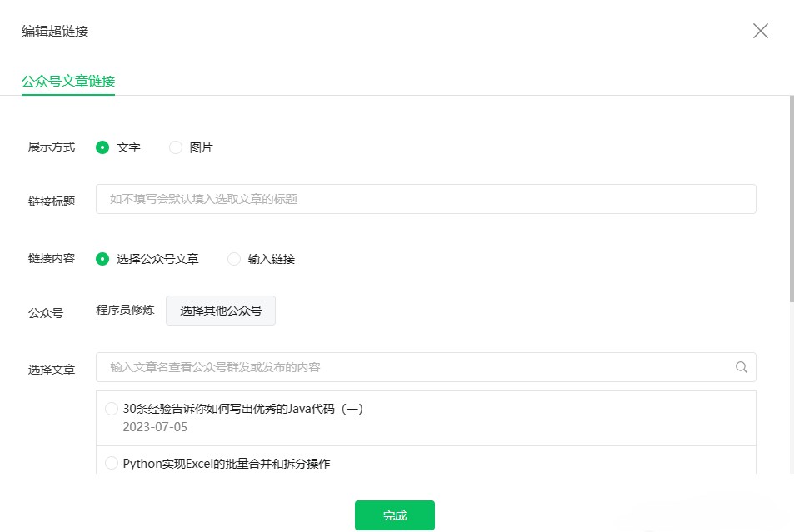Click the Python实现Excel的批量合并 article title
Image resolution: width=794 pixels, height=532 pixels.
[x=226, y=464]
